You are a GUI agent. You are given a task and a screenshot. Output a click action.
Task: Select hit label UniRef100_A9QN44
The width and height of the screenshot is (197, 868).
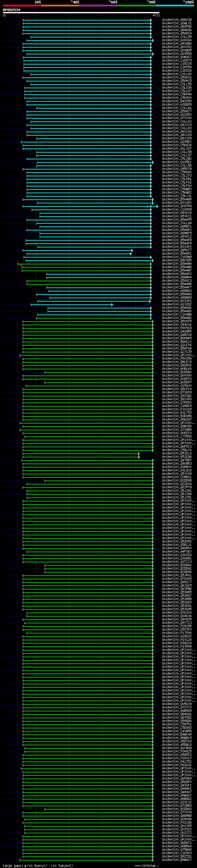click(177, 277)
